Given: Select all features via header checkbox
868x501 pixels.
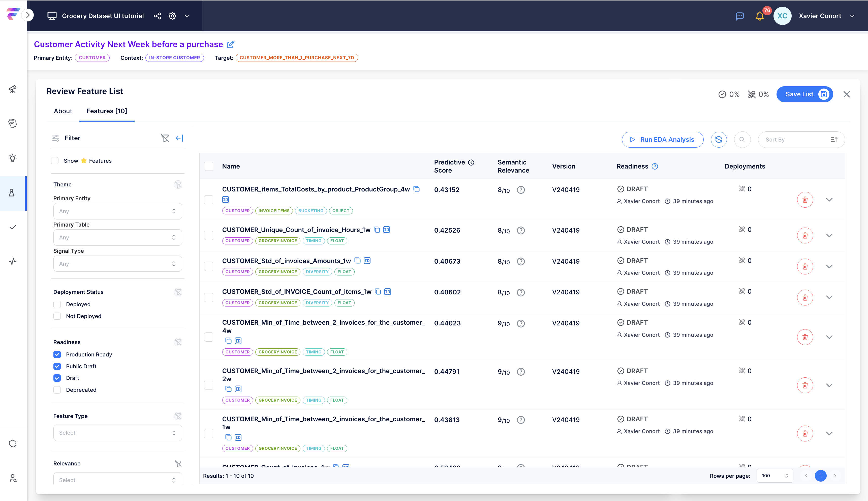Looking at the screenshot, I should [x=209, y=166].
